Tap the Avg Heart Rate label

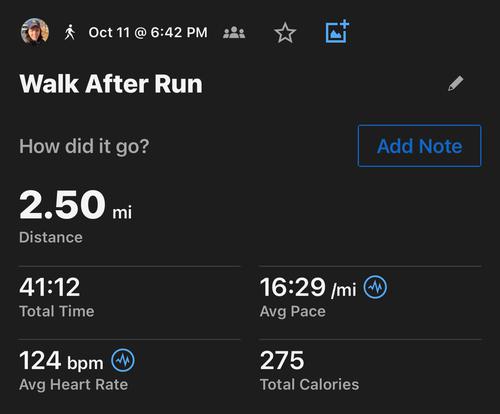74,385
